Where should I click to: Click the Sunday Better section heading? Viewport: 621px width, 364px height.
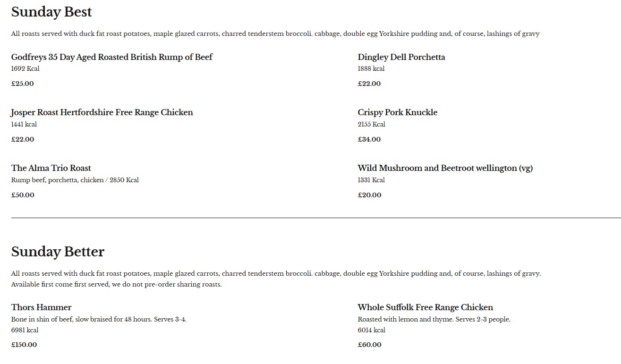tap(58, 252)
